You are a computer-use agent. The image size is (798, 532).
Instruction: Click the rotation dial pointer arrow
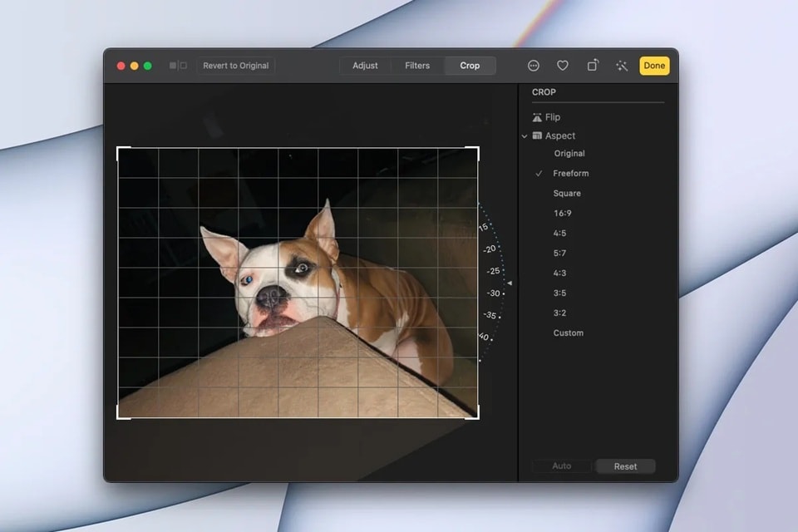(x=510, y=283)
